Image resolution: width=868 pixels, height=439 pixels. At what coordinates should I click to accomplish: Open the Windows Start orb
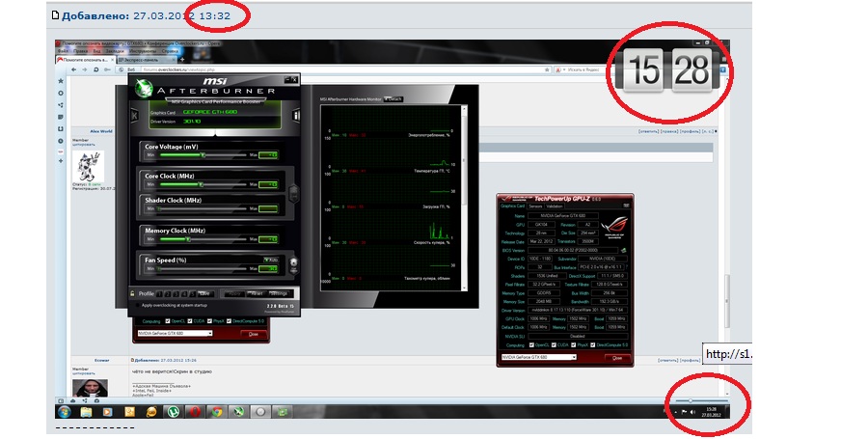[65, 412]
